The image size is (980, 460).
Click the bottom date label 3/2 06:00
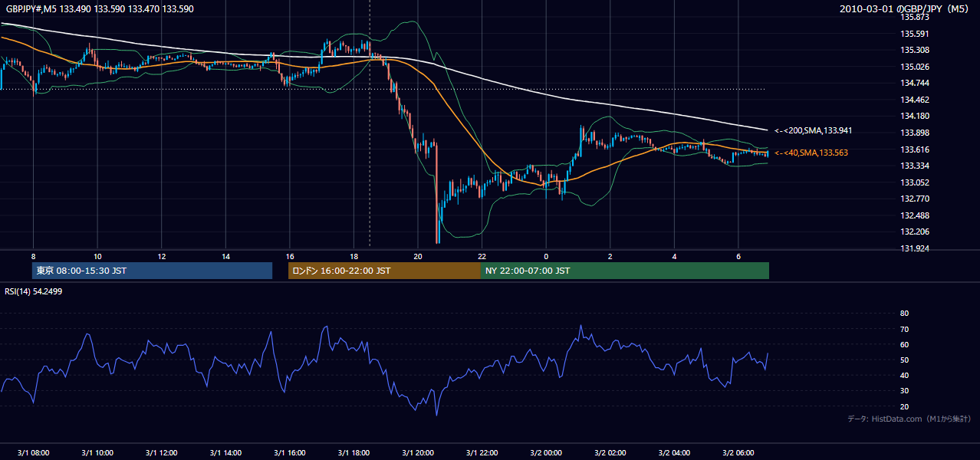pos(738,452)
